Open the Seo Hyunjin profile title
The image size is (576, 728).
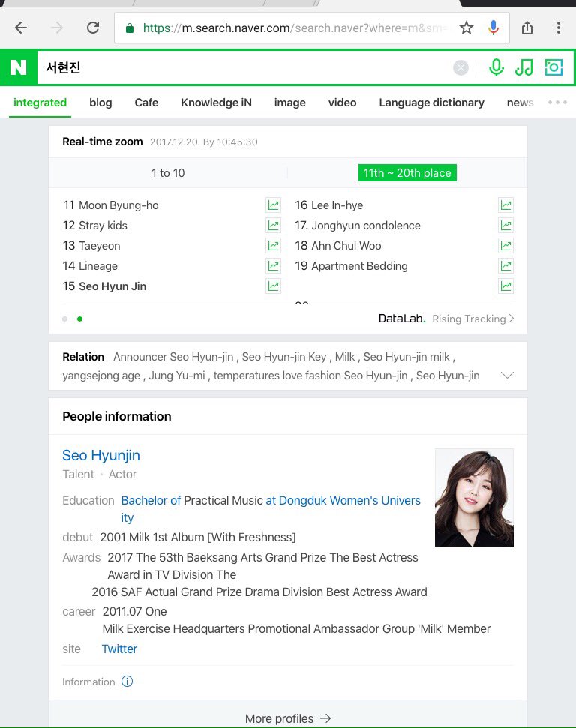point(101,455)
